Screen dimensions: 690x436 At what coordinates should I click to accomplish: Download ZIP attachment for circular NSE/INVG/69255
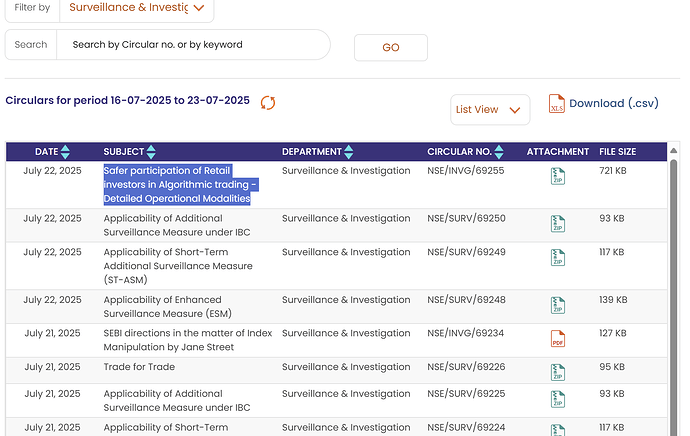tap(557, 177)
